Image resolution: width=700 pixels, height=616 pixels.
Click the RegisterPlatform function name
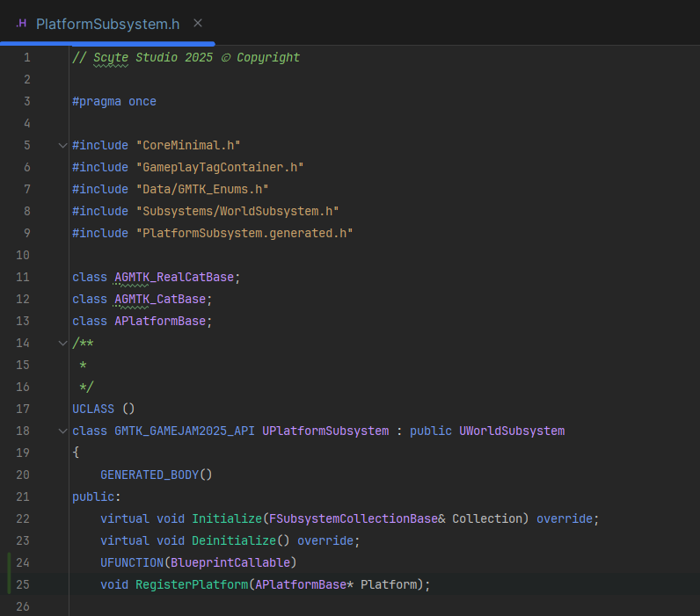click(x=192, y=584)
